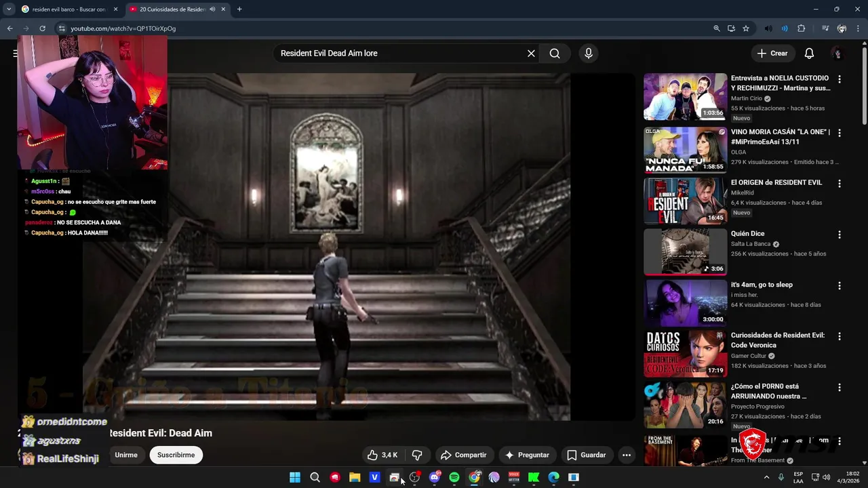The image size is (868, 488).
Task: Click the YouTube search magnifier button
Action: tap(555, 54)
